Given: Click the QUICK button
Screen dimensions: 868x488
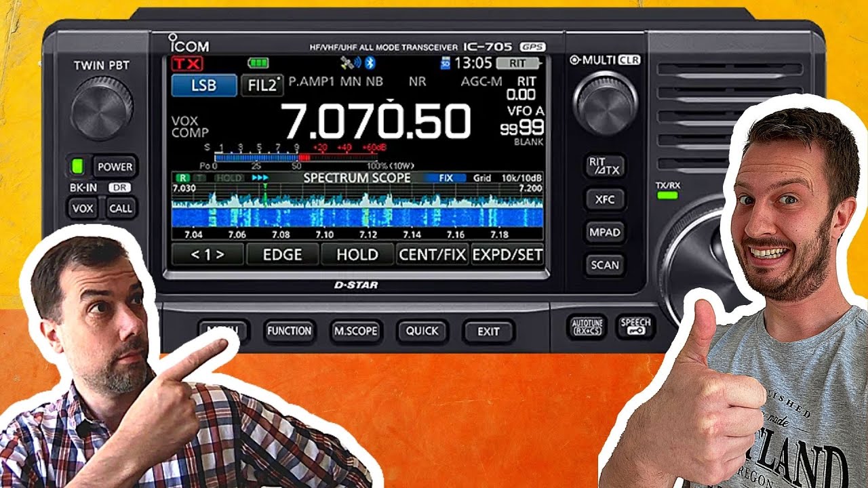Looking at the screenshot, I should tap(422, 331).
